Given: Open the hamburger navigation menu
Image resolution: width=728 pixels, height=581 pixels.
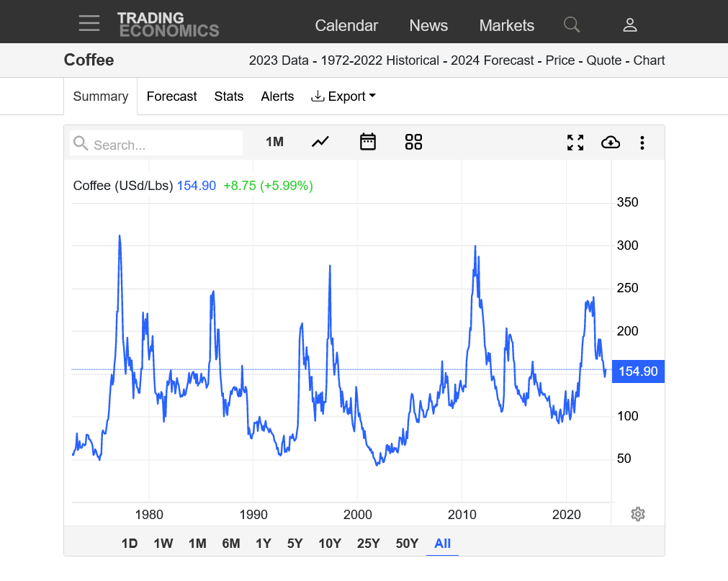Looking at the screenshot, I should click(x=89, y=24).
